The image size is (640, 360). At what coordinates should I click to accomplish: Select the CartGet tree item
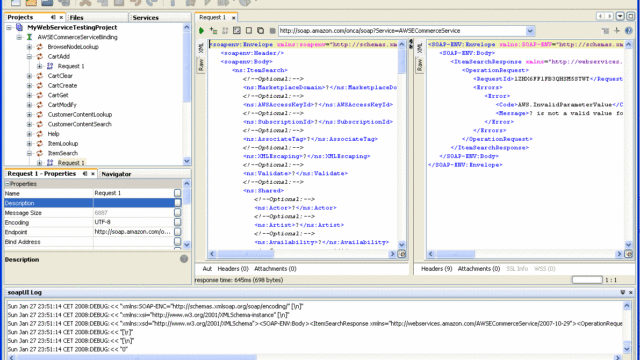pyautogui.click(x=58, y=95)
